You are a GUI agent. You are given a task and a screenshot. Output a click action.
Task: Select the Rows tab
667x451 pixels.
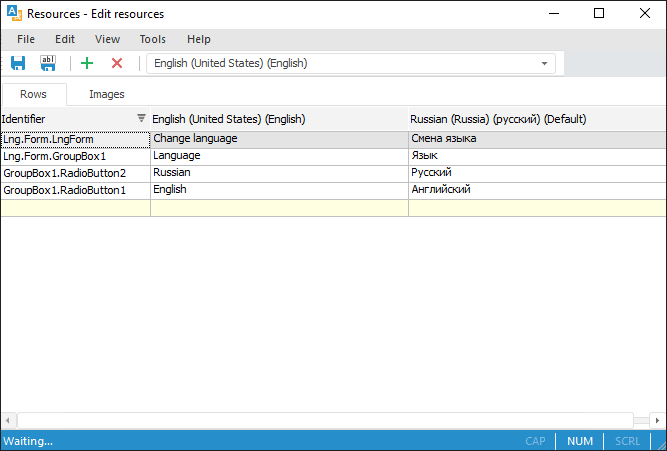(33, 94)
